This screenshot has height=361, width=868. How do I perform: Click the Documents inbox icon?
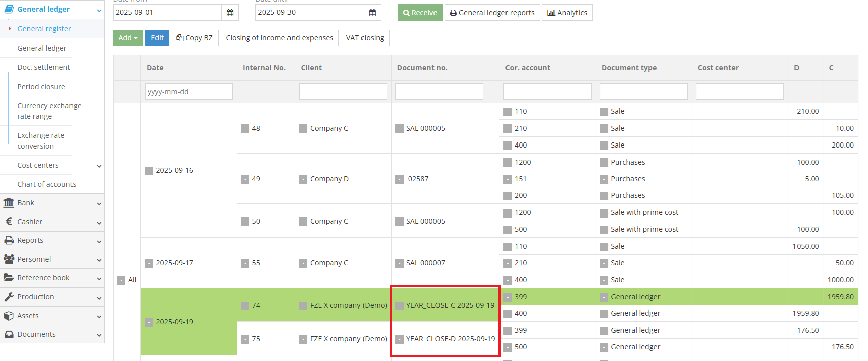tap(9, 334)
